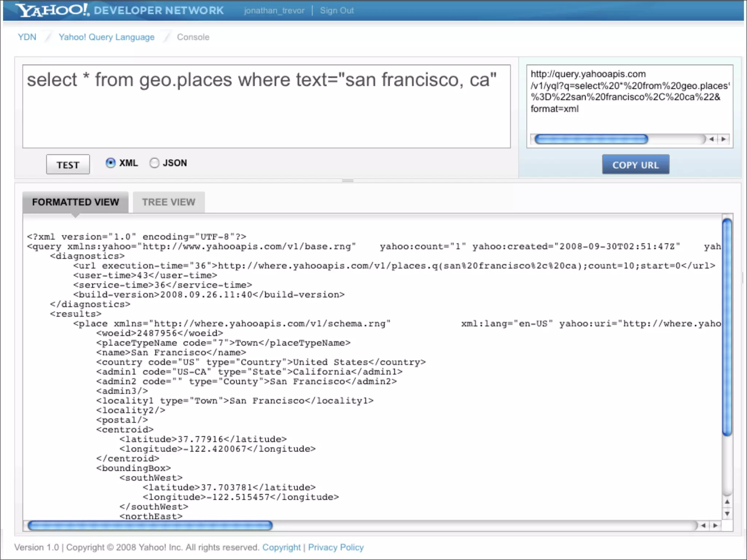747x560 pixels.
Task: Click the build-version 2008.09.26.11:40 line
Action: pos(209,295)
